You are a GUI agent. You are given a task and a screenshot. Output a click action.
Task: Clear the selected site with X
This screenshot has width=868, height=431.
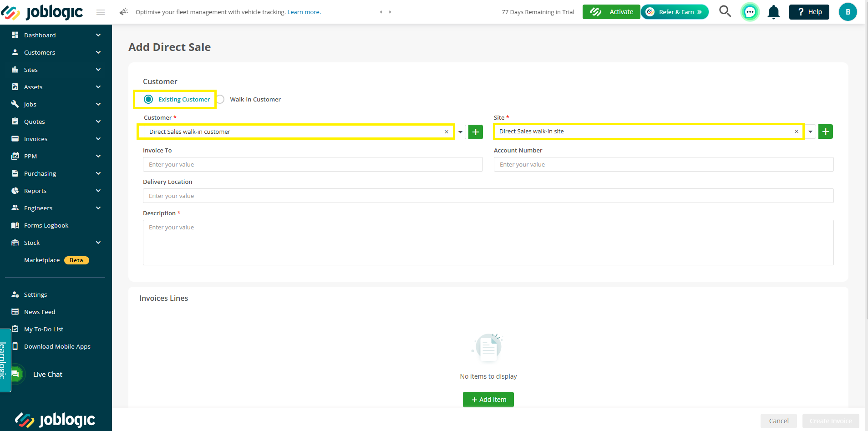[x=797, y=132]
